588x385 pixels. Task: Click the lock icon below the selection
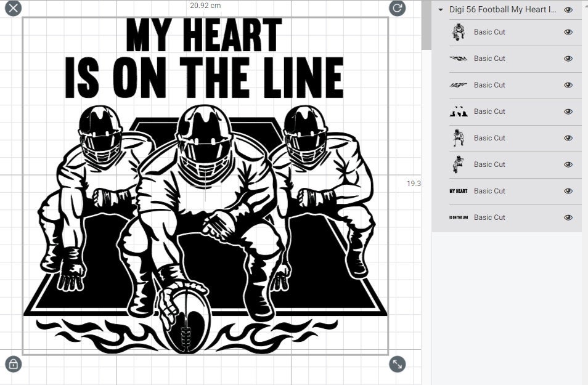click(x=12, y=364)
